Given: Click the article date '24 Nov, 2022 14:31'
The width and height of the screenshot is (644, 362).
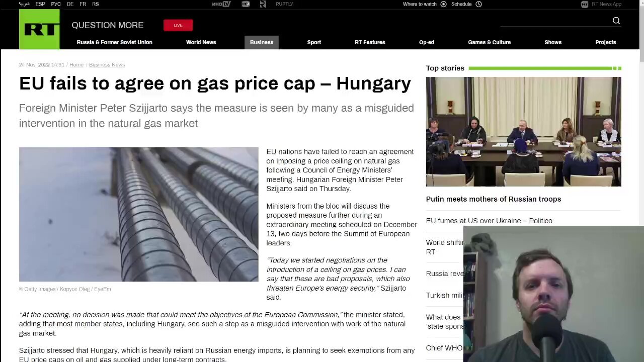Looking at the screenshot, I should tap(42, 65).
